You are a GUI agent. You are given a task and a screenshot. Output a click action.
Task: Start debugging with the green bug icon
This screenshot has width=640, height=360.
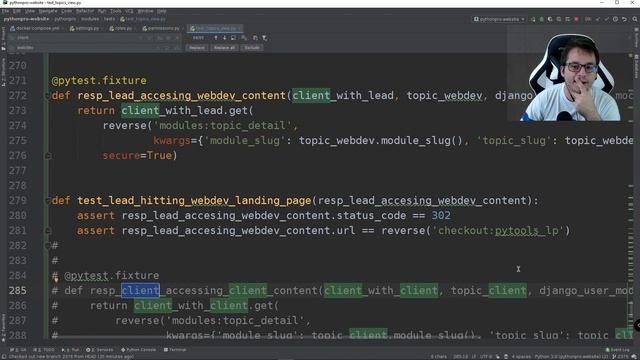click(542, 19)
